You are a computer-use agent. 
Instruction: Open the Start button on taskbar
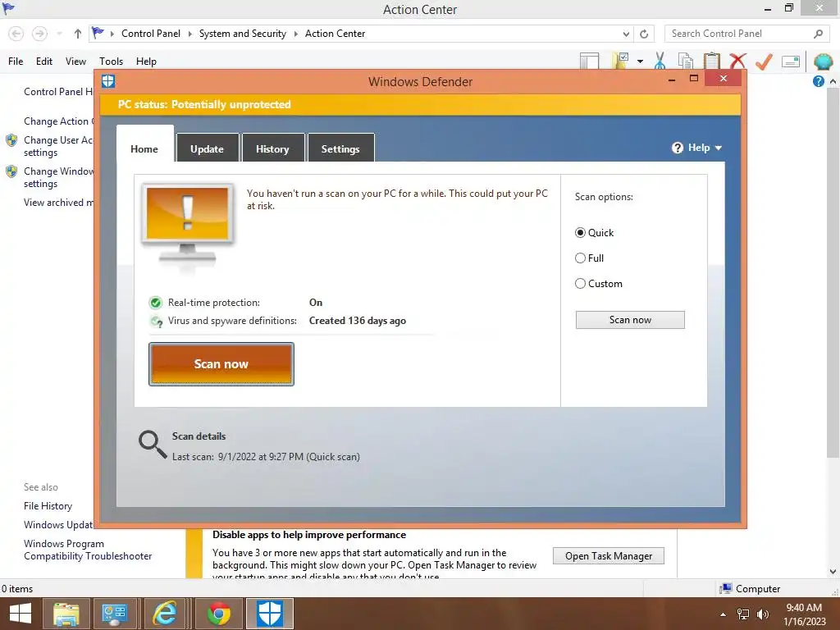point(20,614)
